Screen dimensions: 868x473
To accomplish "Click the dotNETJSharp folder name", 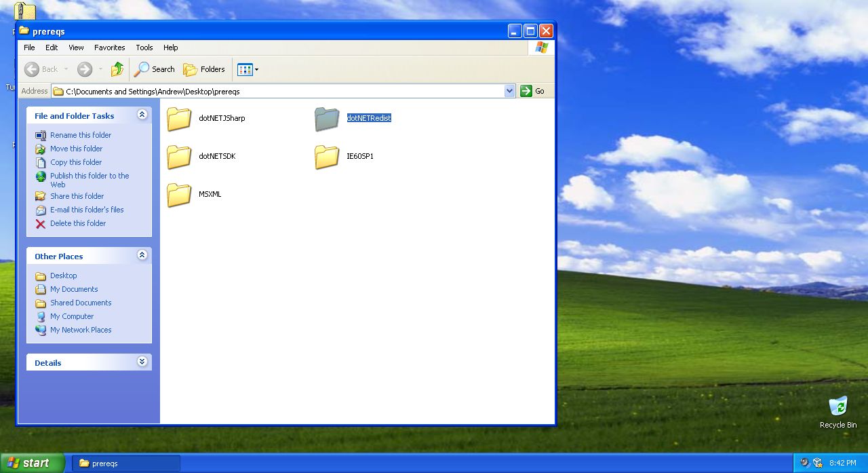I will coord(222,118).
